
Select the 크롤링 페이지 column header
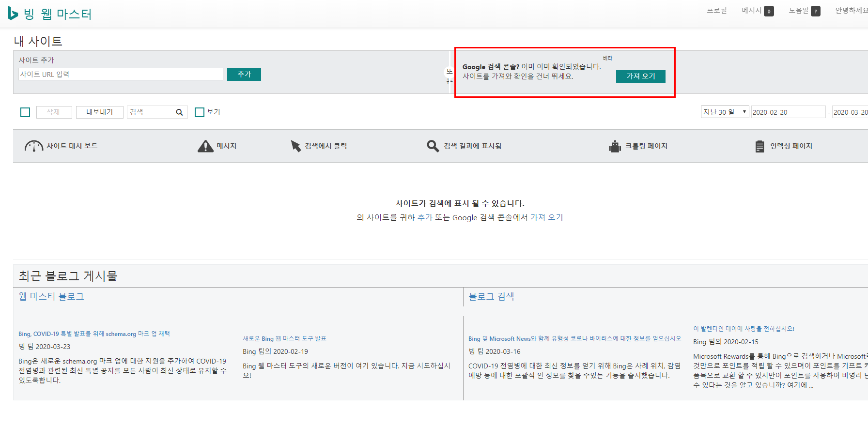click(x=646, y=146)
